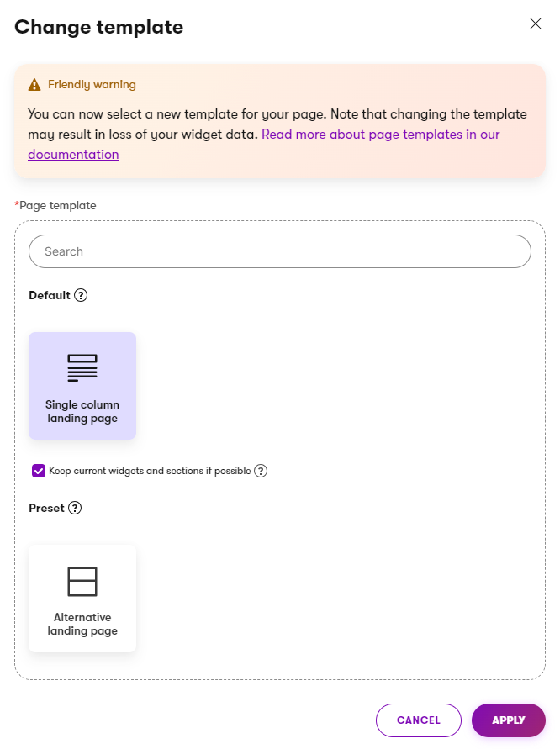
Task: Click the two-row Alternative layout icon
Action: coord(82,581)
